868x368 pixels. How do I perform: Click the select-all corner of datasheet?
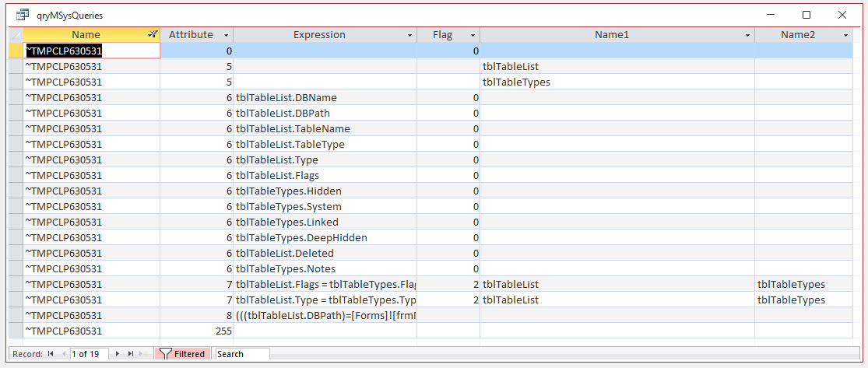pyautogui.click(x=16, y=35)
